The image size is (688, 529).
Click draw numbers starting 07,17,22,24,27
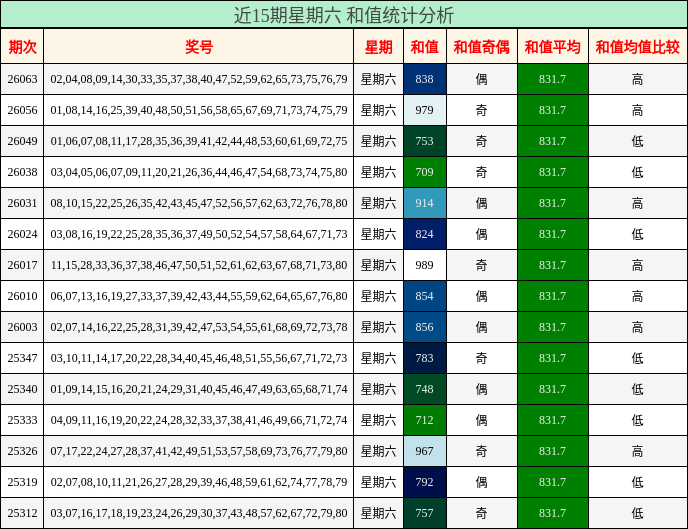pyautogui.click(x=199, y=451)
